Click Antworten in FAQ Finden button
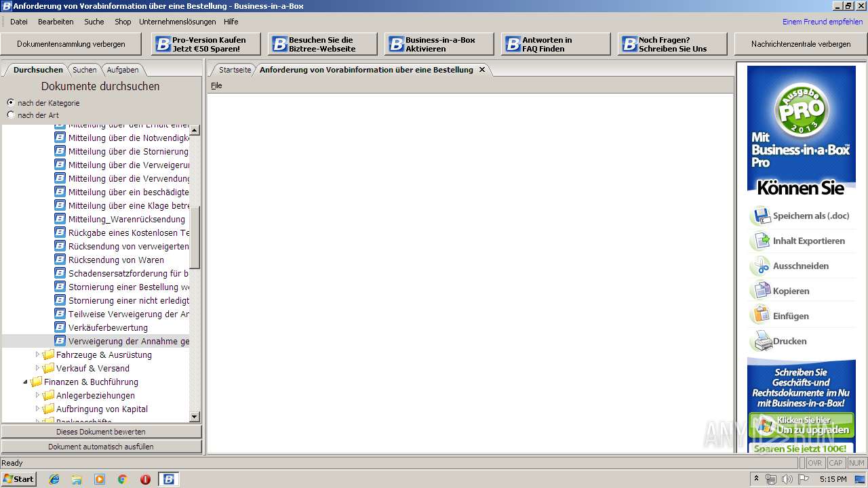This screenshot has width=868, height=488. 555,44
